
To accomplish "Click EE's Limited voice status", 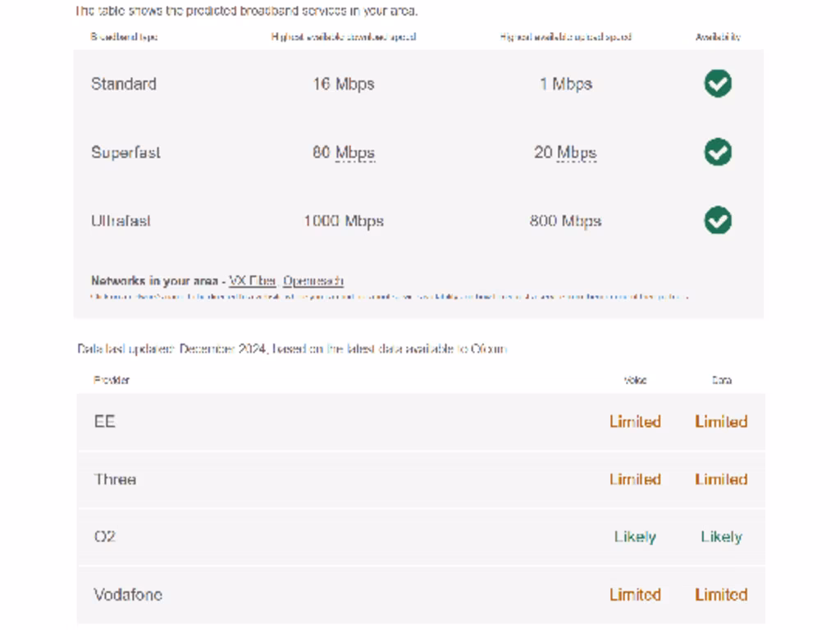I will click(x=635, y=422).
